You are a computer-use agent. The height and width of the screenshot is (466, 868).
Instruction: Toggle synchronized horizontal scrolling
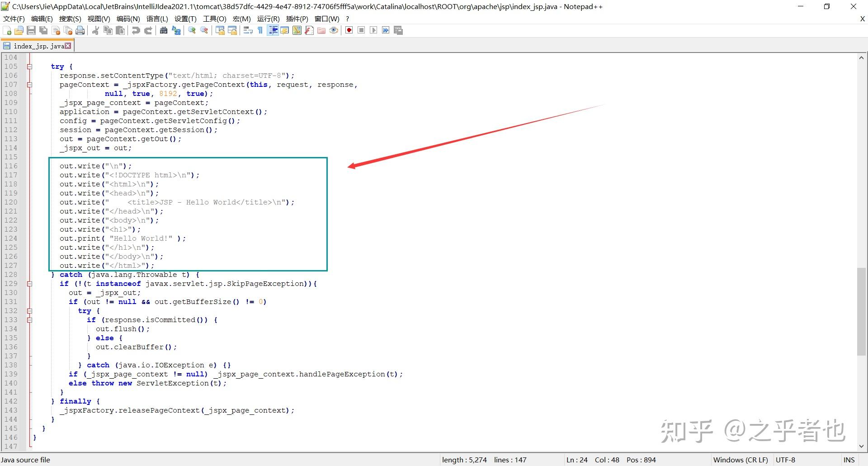tap(232, 30)
